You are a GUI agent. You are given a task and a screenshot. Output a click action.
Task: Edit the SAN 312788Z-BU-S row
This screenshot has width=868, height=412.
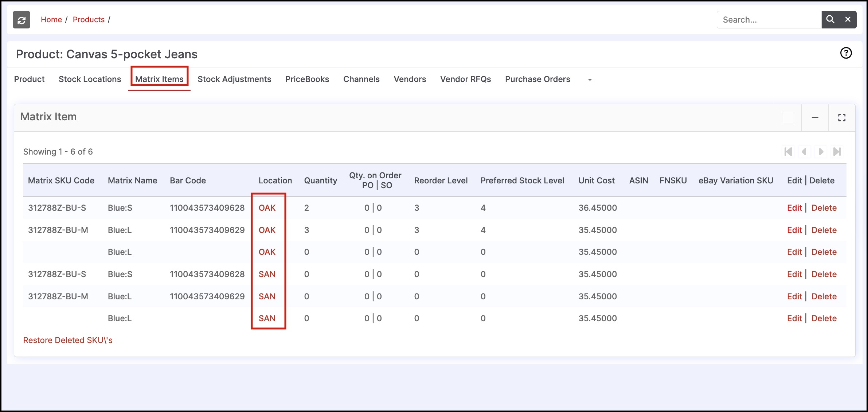pyautogui.click(x=794, y=274)
